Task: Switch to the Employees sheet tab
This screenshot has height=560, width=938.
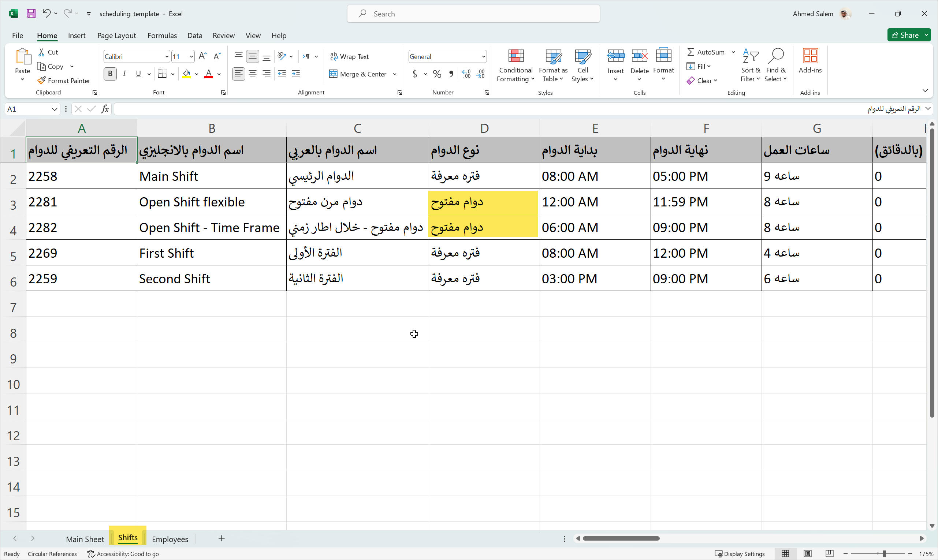Action: pyautogui.click(x=170, y=539)
